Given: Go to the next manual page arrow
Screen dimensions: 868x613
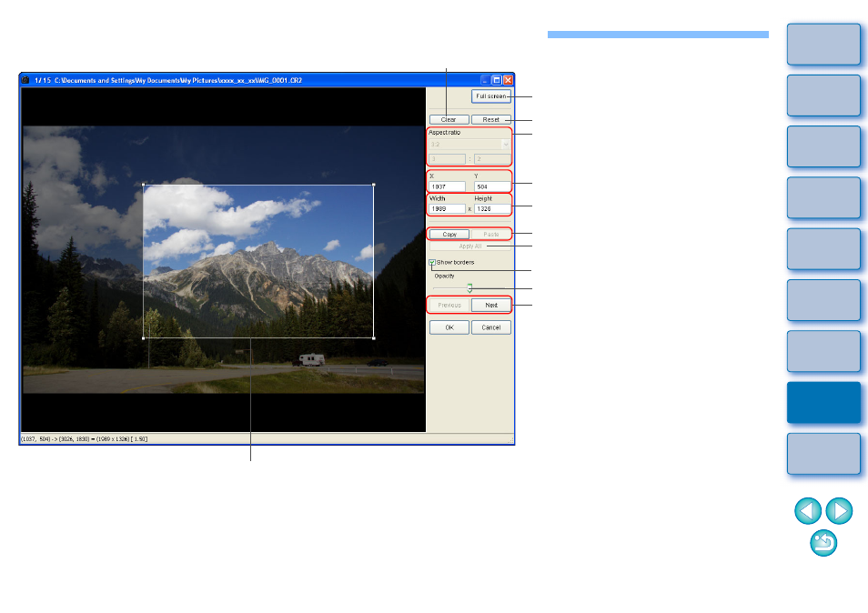Looking at the screenshot, I should coord(839,510).
